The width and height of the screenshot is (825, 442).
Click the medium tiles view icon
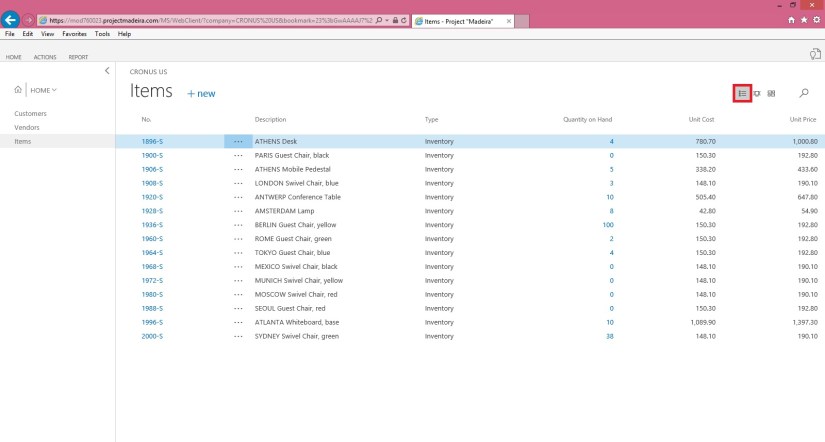click(x=757, y=93)
